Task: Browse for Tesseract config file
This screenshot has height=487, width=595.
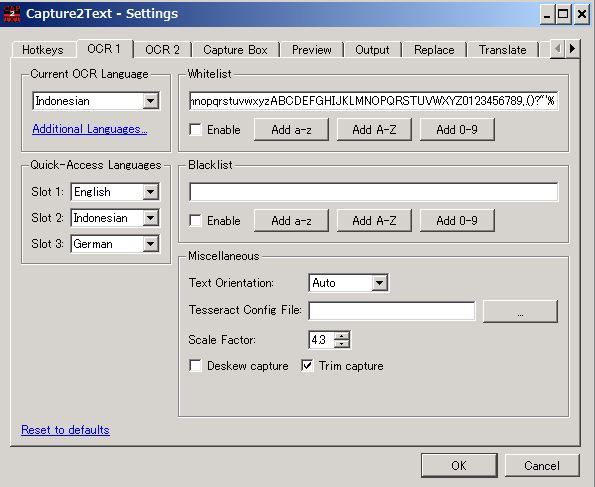Action: click(520, 312)
